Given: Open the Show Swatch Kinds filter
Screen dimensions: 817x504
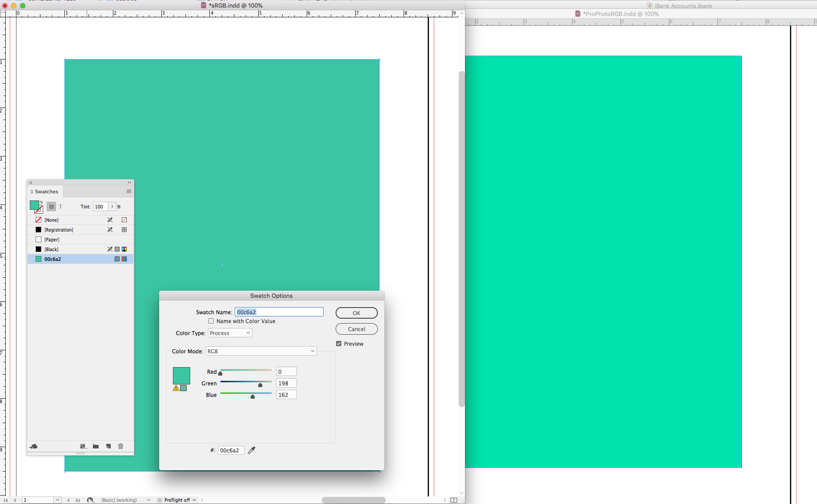Looking at the screenshot, I should 83,446.
